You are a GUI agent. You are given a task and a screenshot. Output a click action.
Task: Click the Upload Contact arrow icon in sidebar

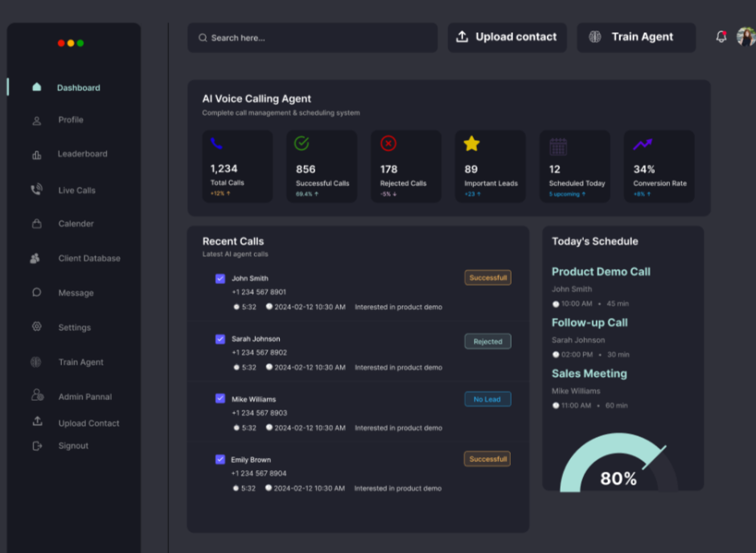click(37, 421)
